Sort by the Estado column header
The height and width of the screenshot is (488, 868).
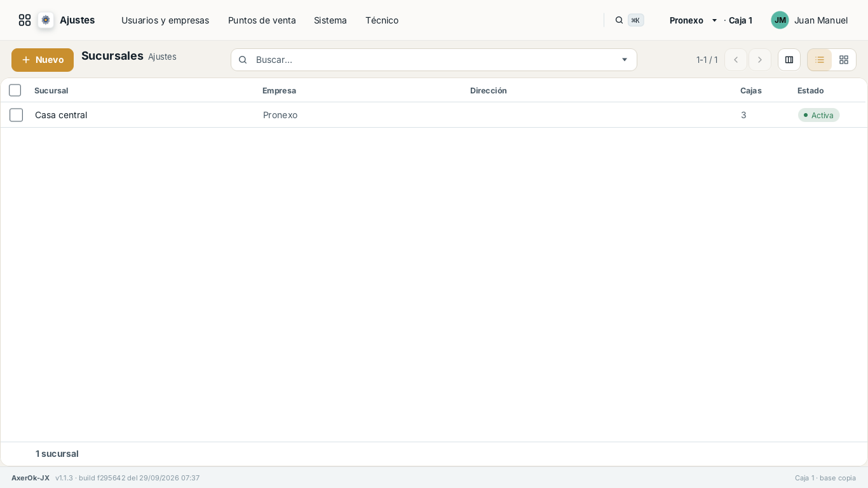coord(810,90)
